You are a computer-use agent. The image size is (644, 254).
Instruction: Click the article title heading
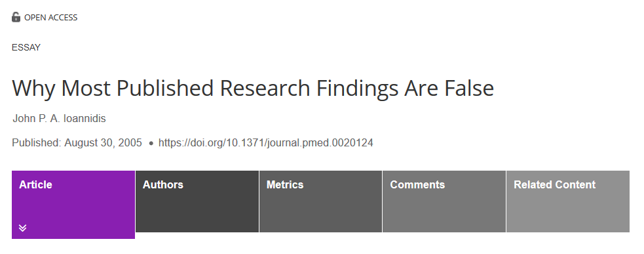tap(253, 88)
